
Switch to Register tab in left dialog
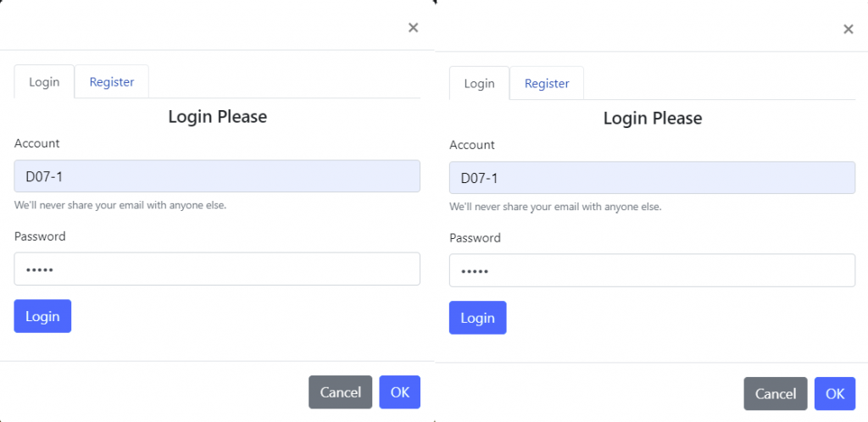(x=112, y=82)
